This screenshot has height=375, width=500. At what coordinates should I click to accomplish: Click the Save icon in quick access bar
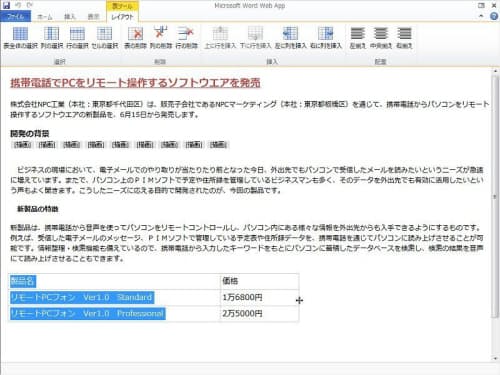(x=6, y=5)
